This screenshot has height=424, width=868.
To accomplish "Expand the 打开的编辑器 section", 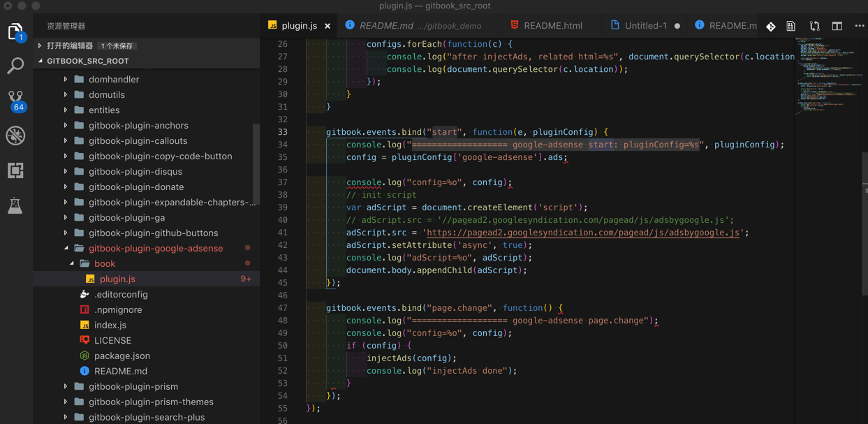I will click(x=69, y=45).
